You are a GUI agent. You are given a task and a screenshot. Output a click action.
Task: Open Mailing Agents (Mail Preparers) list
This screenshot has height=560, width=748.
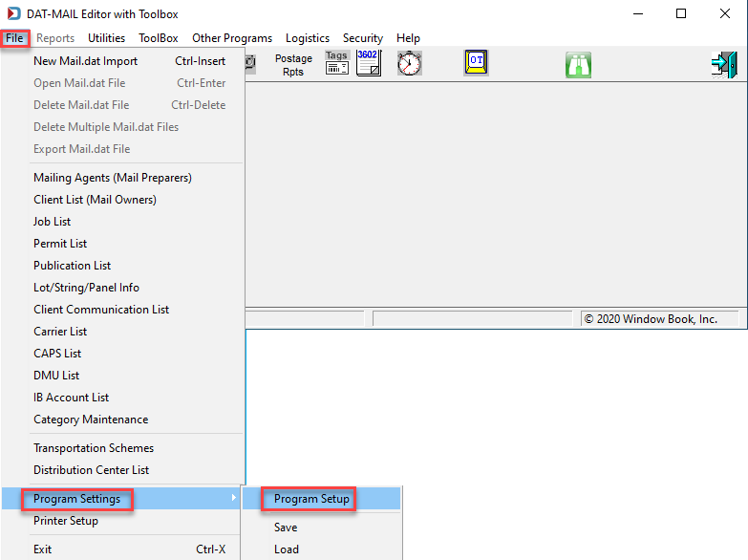click(x=113, y=178)
